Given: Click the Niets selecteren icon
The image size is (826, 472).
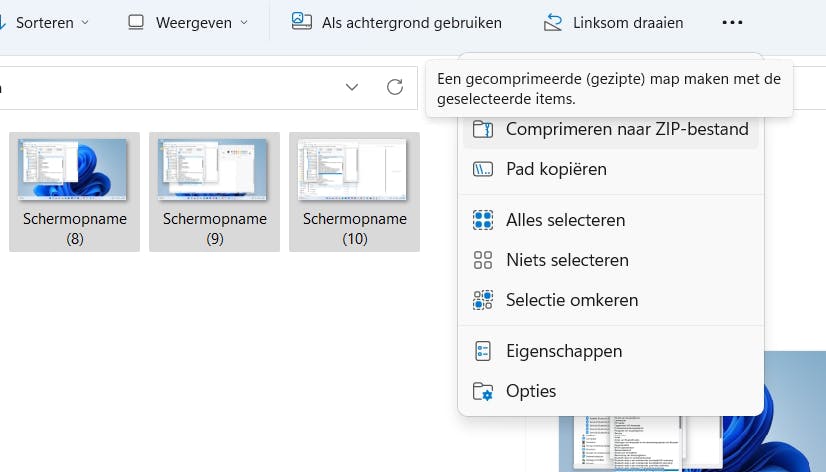Looking at the screenshot, I should [483, 260].
